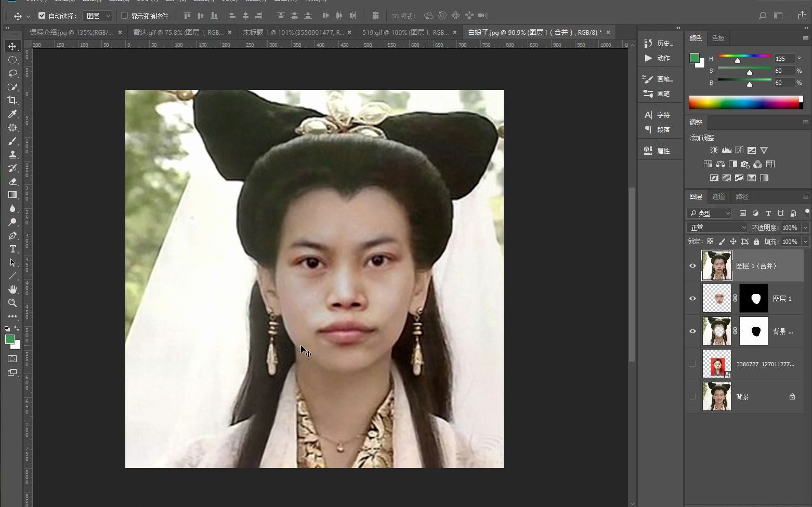Select the Move tool in the toolbox
The image size is (812, 507).
click(x=12, y=46)
